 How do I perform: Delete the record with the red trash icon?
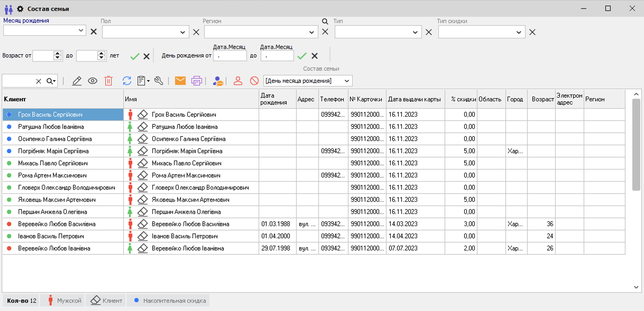[108, 81]
